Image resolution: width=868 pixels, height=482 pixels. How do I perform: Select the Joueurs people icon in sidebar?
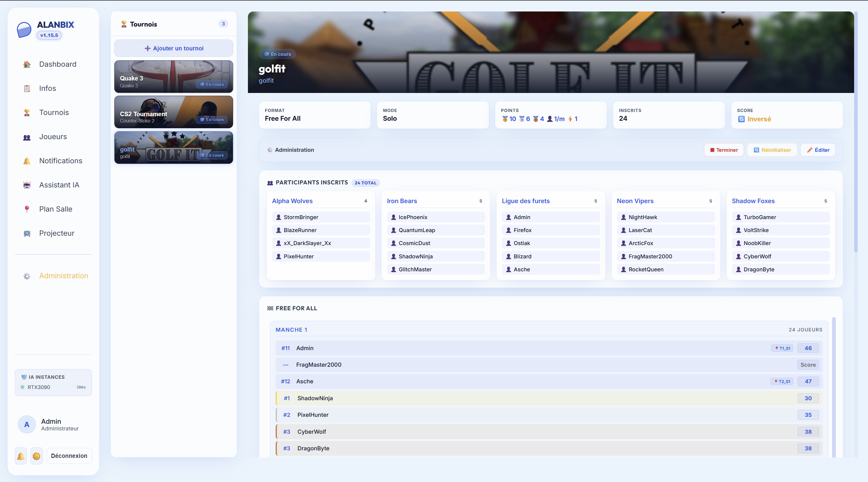click(x=27, y=137)
